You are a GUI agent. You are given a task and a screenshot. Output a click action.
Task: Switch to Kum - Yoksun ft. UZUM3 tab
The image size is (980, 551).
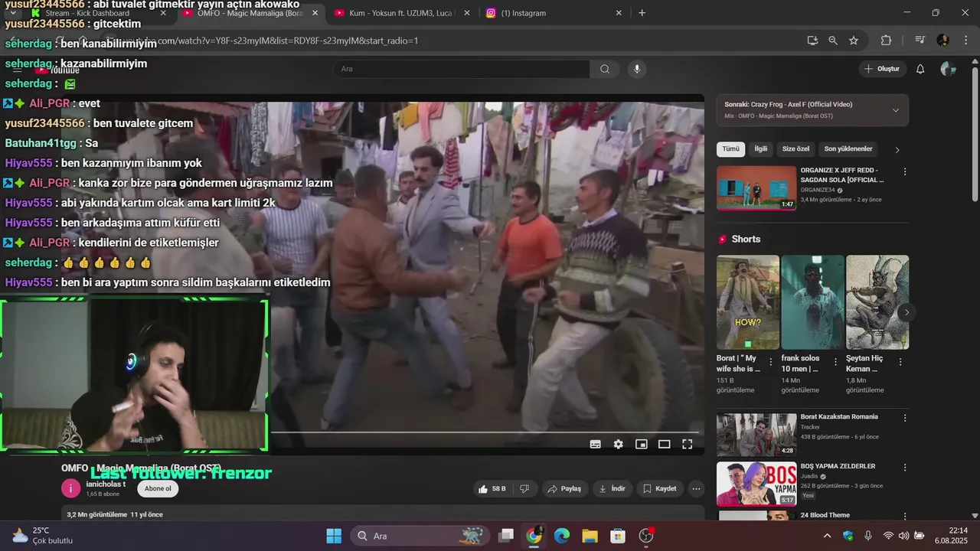point(403,13)
